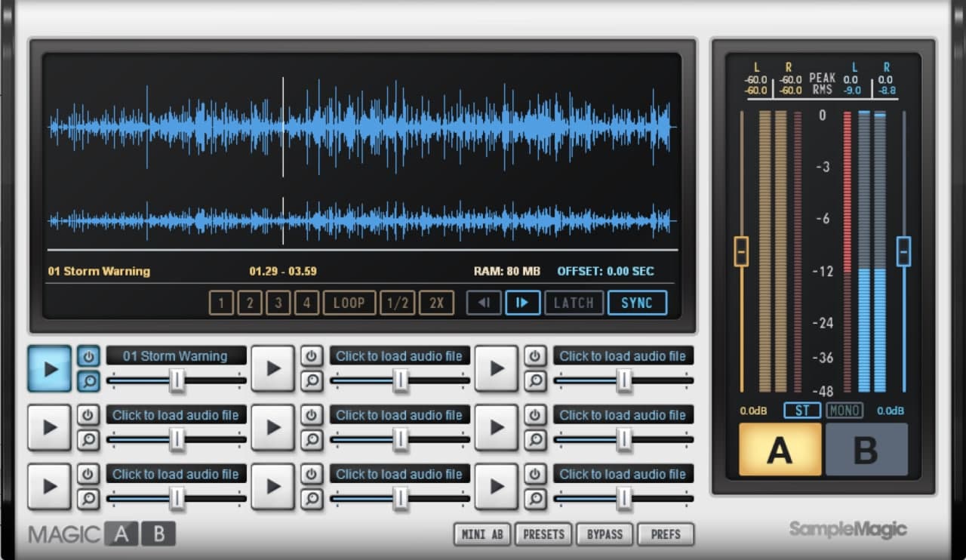Open the PRESETS menu
966x560 pixels.
tap(543, 534)
